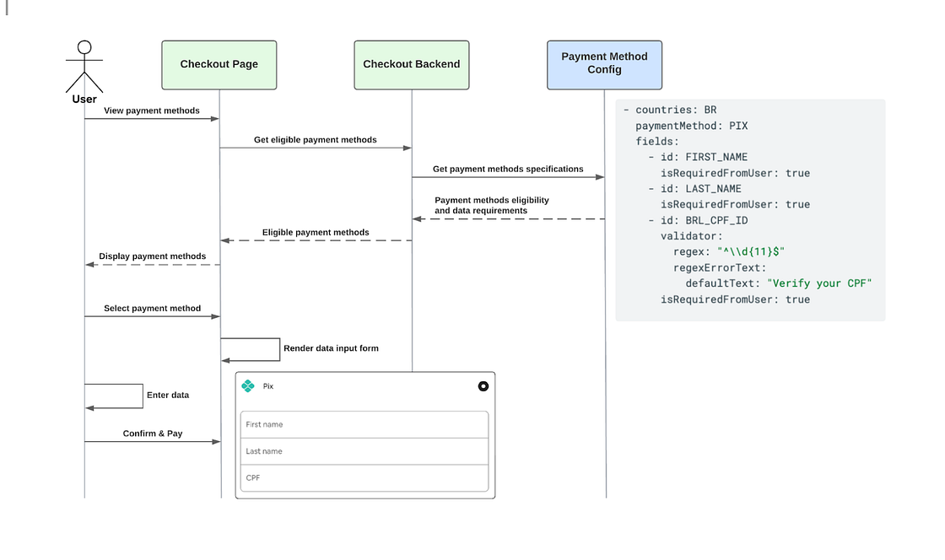Viewport: 945px width, 560px height.
Task: Click the "Render data input form" label
Action: click(x=331, y=348)
